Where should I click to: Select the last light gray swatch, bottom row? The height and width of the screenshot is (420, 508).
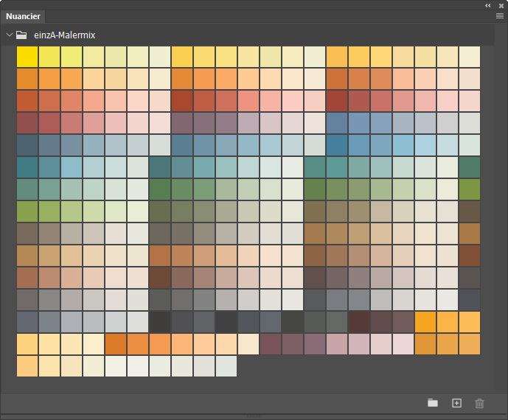coord(226,366)
